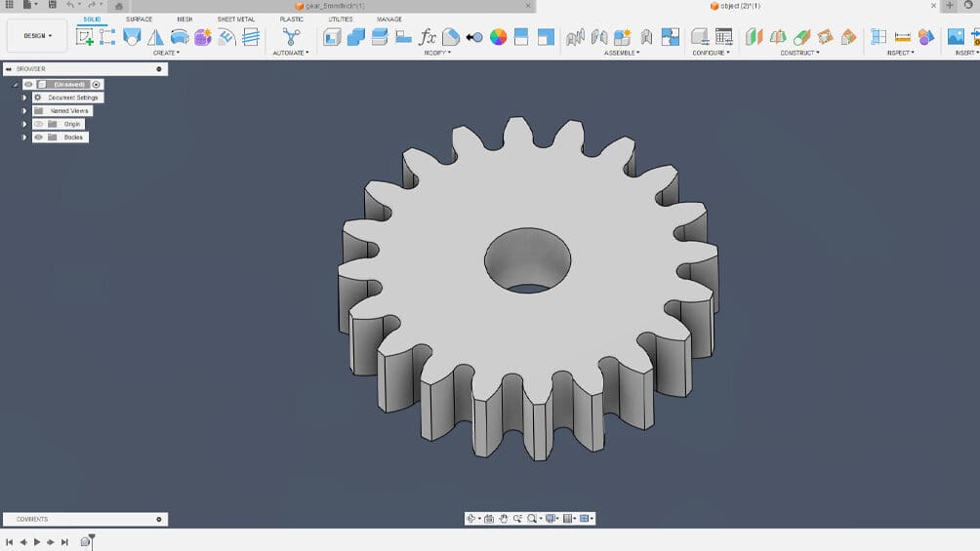Select the Move/Copy arrow tool

point(474,37)
